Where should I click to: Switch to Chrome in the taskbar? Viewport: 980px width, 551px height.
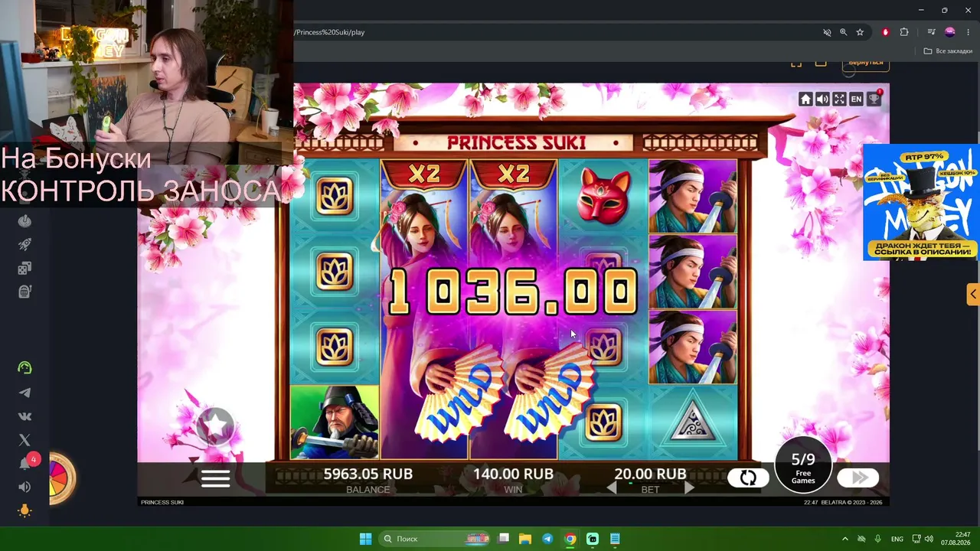(570, 539)
